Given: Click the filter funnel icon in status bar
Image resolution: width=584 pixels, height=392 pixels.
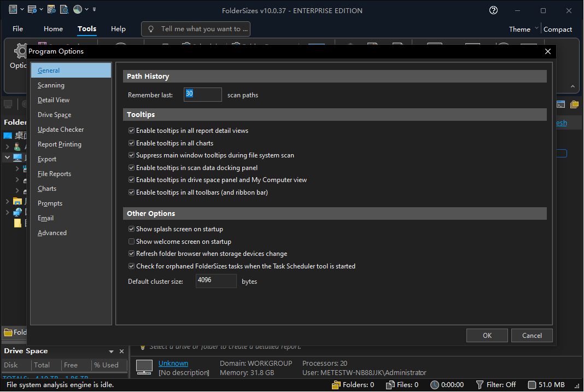Looking at the screenshot, I should click(480, 385).
